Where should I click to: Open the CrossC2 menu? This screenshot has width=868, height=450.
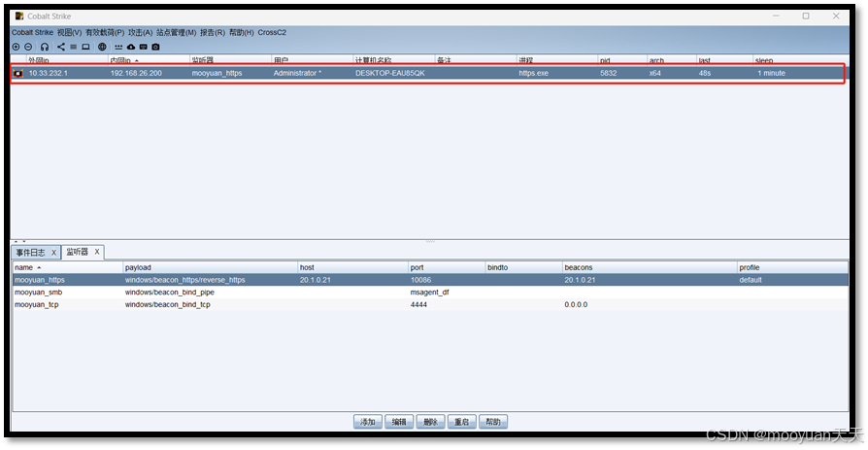click(x=272, y=33)
